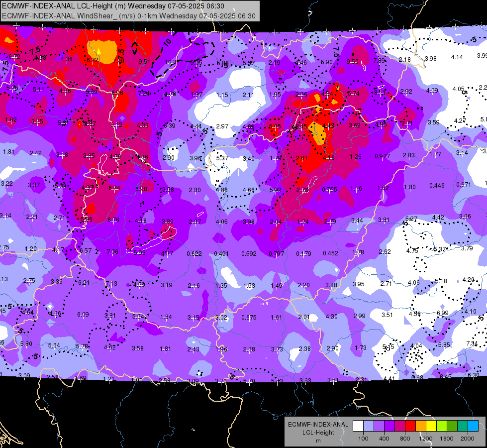This screenshot has height=448, width=487.
Task: Click the wind shear value 7.34
Action: tap(472, 343)
